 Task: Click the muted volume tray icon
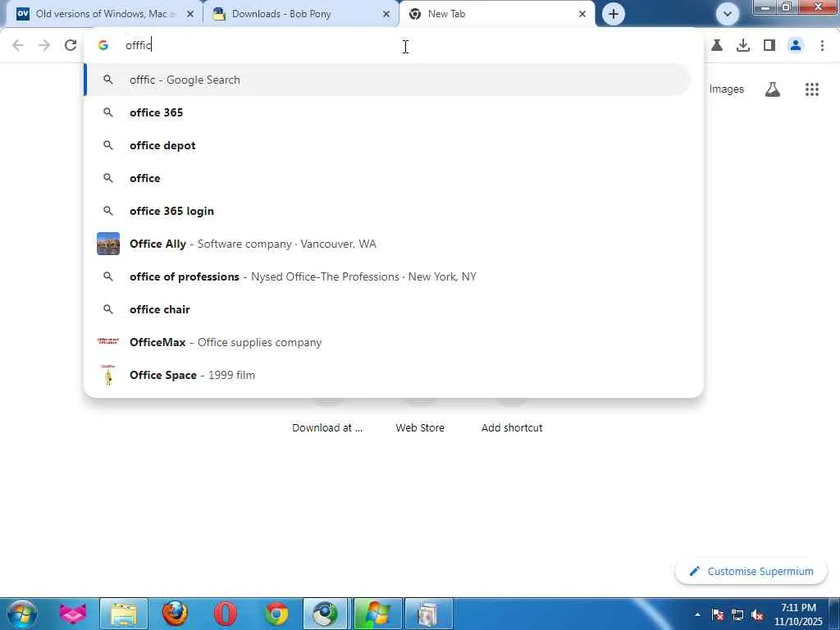pyautogui.click(x=757, y=614)
